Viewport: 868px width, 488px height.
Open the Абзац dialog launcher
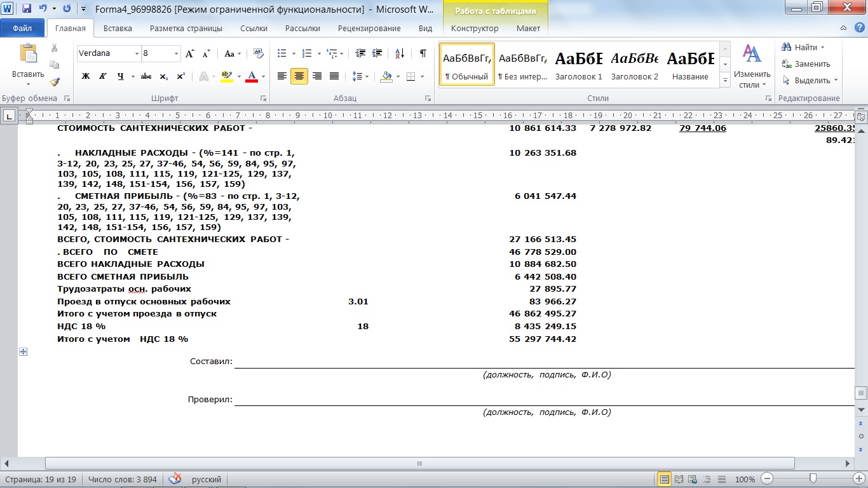click(428, 98)
